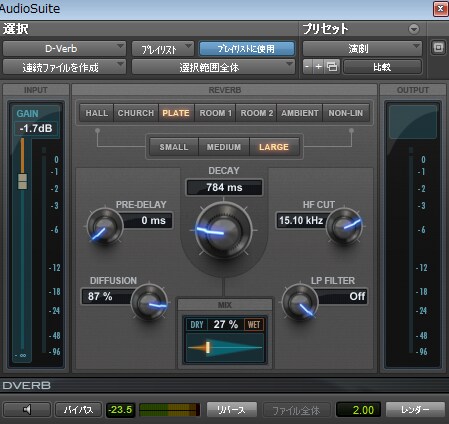The height and width of the screenshot is (424, 449).
Task: Select the ROOM 1 reverb algorithm
Action: [215, 113]
